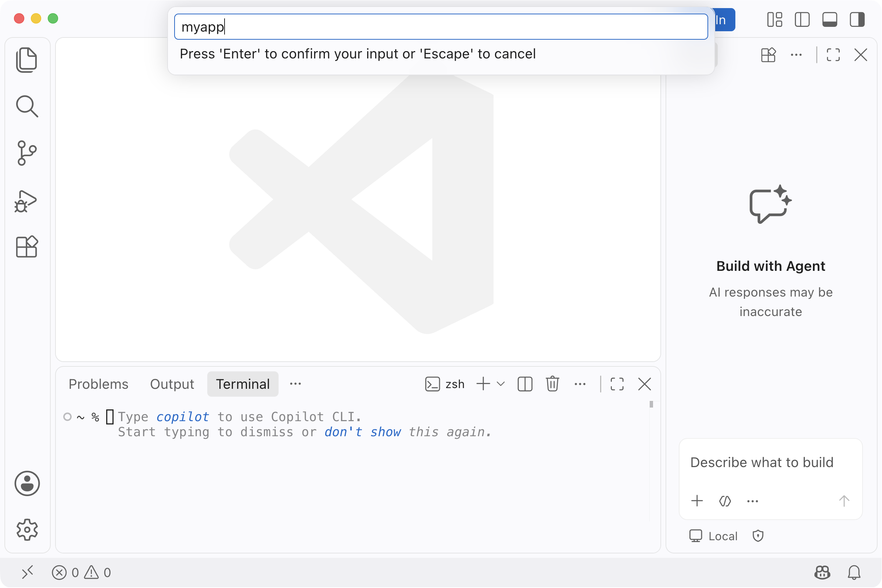The width and height of the screenshot is (882, 588).
Task: Open the Manage gear settings menu
Action: (x=27, y=530)
